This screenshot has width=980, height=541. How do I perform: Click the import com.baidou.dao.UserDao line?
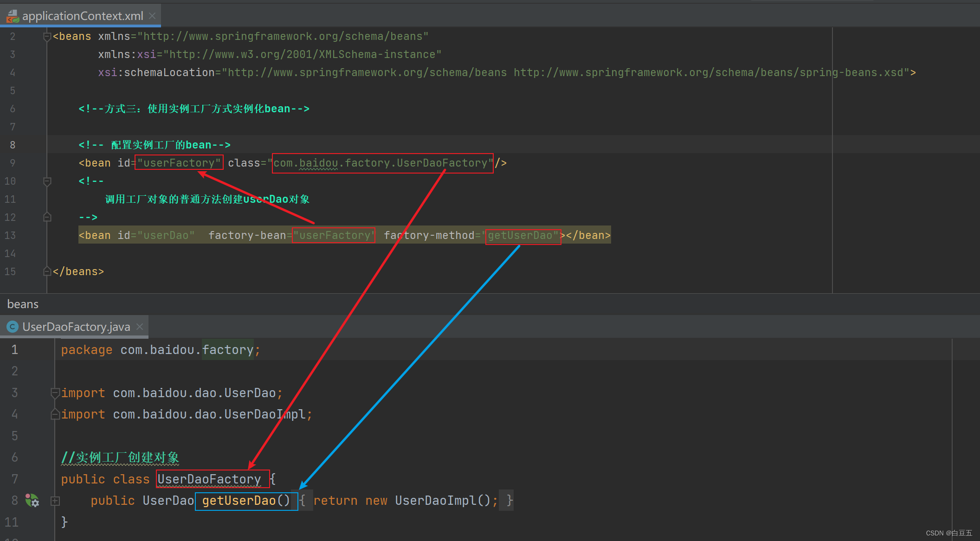172,393
